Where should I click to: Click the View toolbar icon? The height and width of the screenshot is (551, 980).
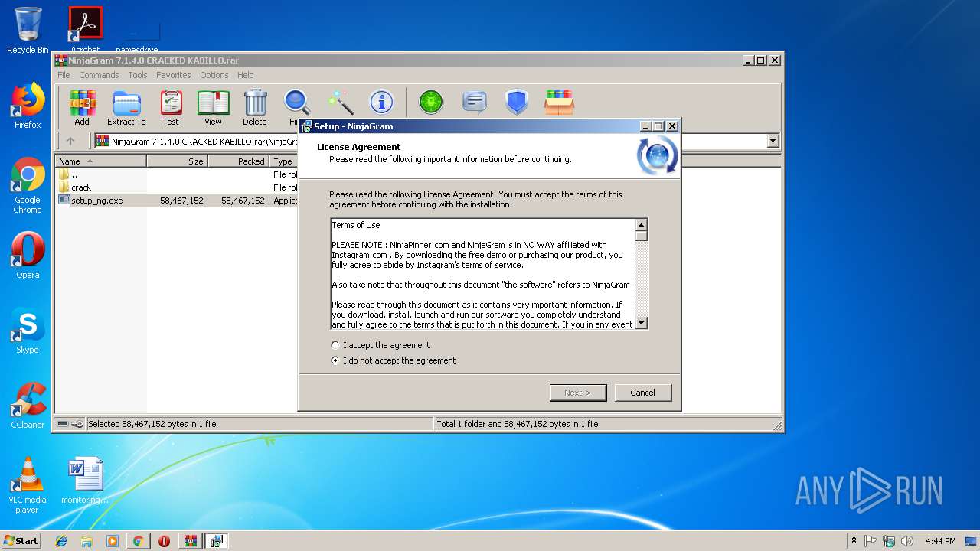coord(213,107)
